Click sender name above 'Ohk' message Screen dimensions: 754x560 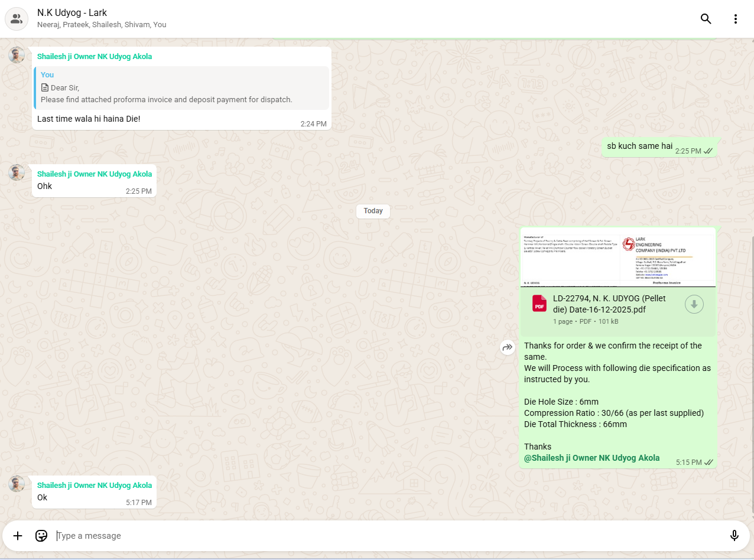click(x=95, y=174)
